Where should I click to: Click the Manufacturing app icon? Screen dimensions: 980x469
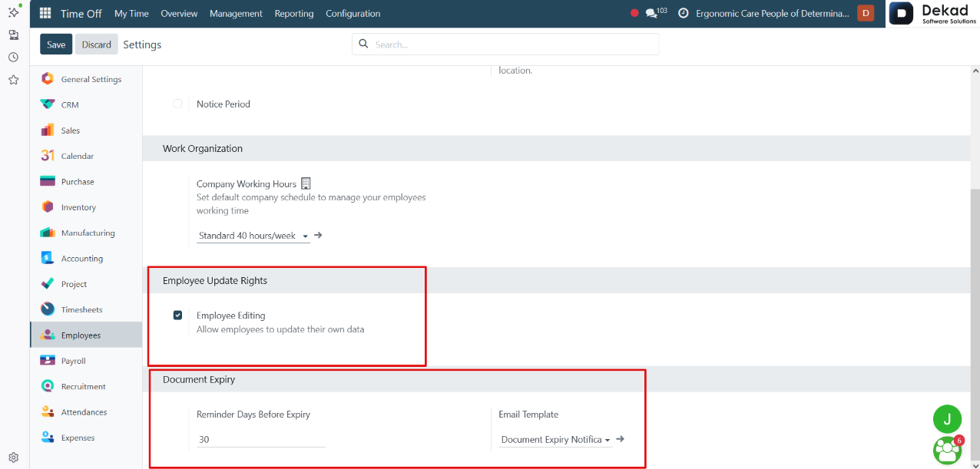[x=48, y=233]
